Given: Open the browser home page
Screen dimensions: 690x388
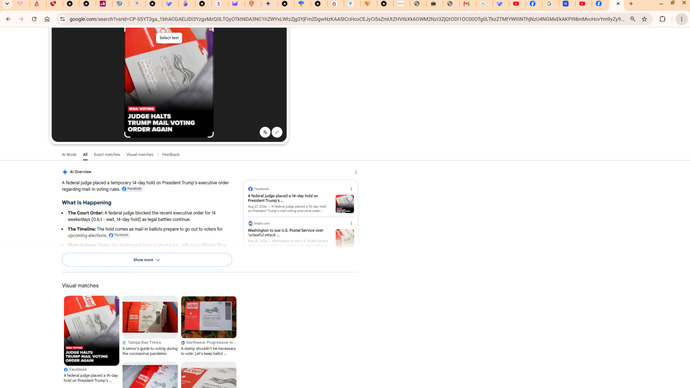Looking at the screenshot, I should pos(47,19).
